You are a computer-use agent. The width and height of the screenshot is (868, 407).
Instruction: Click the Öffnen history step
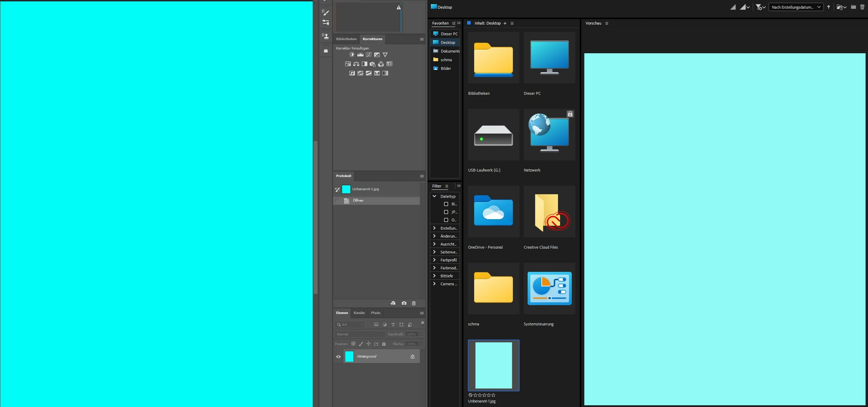358,201
